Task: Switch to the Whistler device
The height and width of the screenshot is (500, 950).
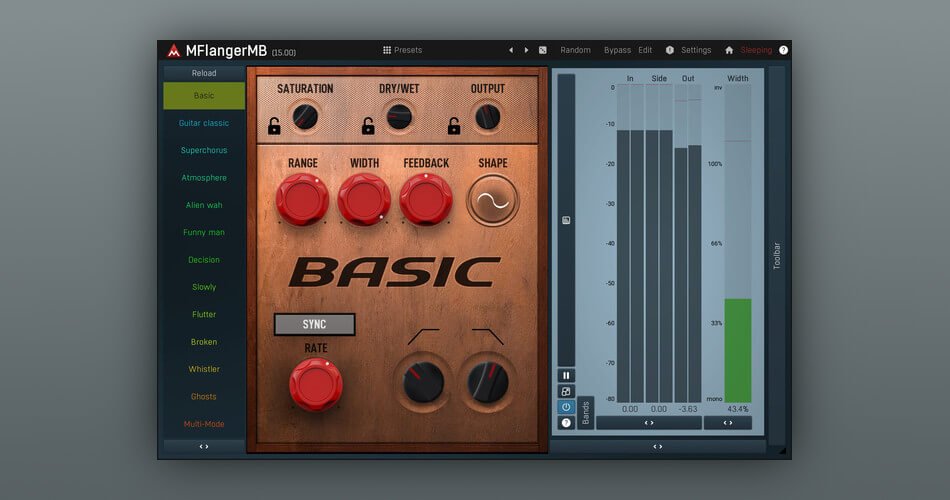Action: (x=204, y=369)
